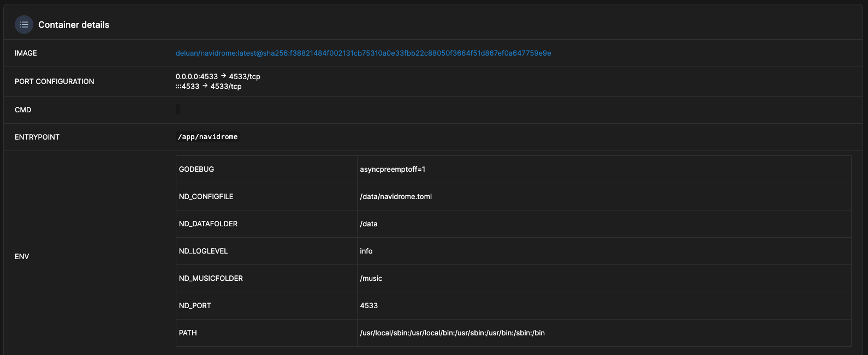This screenshot has width=868, height=355.
Task: Select the PATH variable name
Action: (188, 333)
